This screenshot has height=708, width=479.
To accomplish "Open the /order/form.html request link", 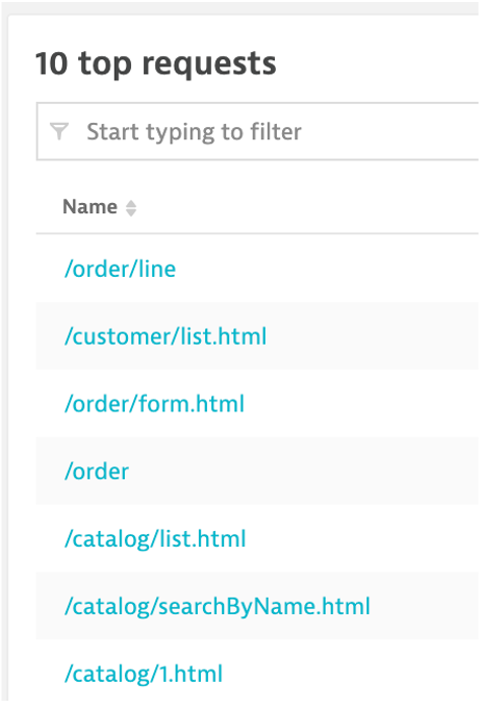I will [x=154, y=404].
